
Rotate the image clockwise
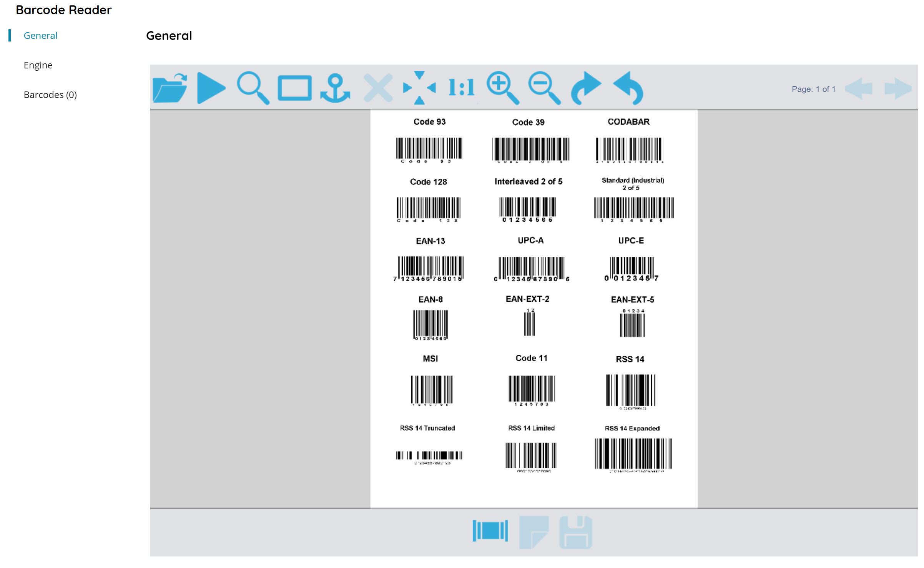pyautogui.click(x=586, y=88)
